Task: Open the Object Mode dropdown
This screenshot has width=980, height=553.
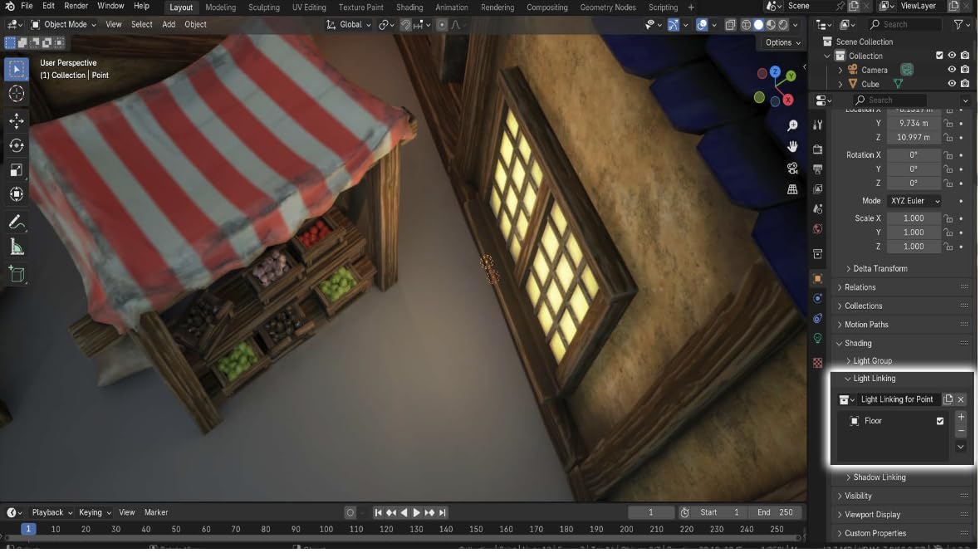Action: point(63,25)
